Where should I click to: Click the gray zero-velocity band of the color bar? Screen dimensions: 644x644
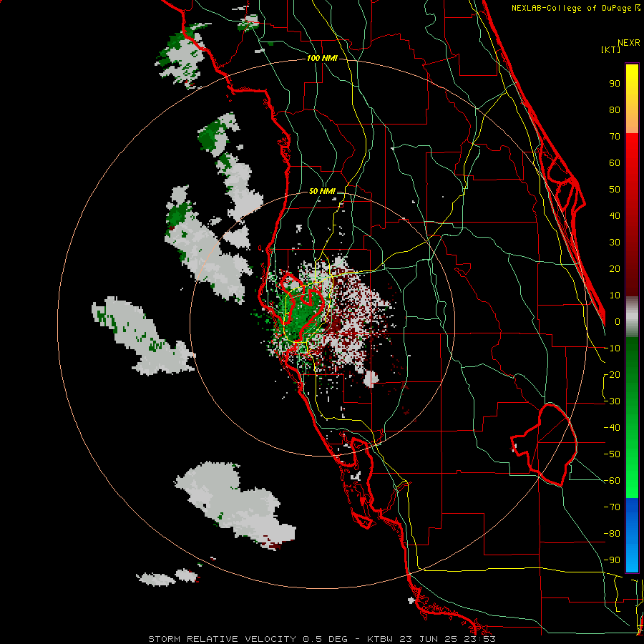[x=632, y=317]
